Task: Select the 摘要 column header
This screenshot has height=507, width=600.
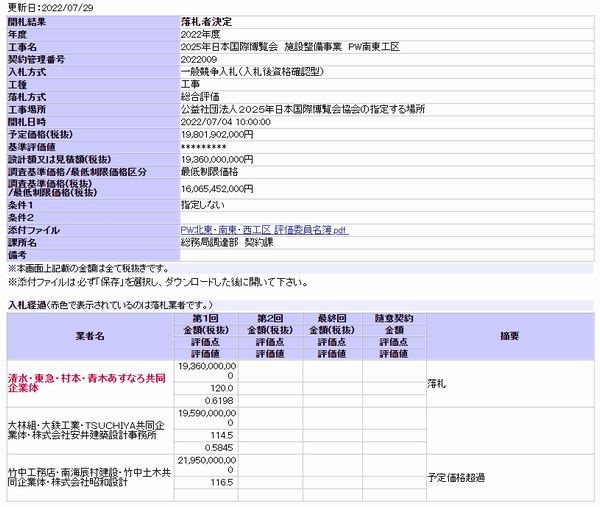Action: [x=510, y=336]
